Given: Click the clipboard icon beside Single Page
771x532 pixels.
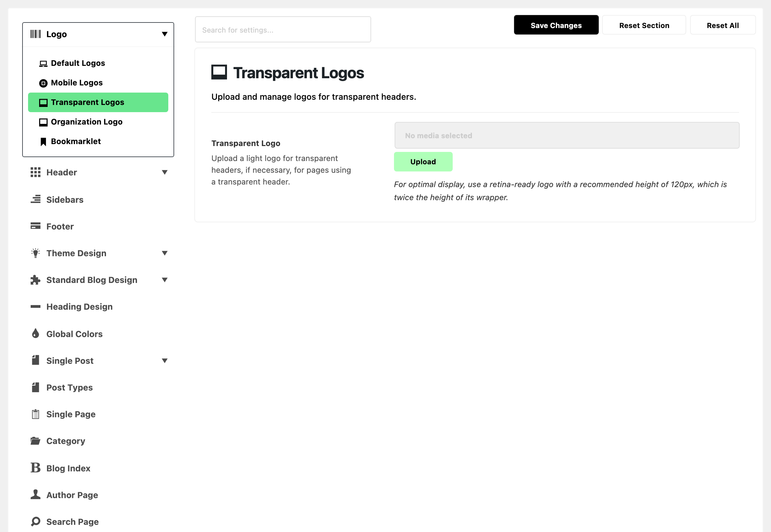Looking at the screenshot, I should tap(36, 414).
